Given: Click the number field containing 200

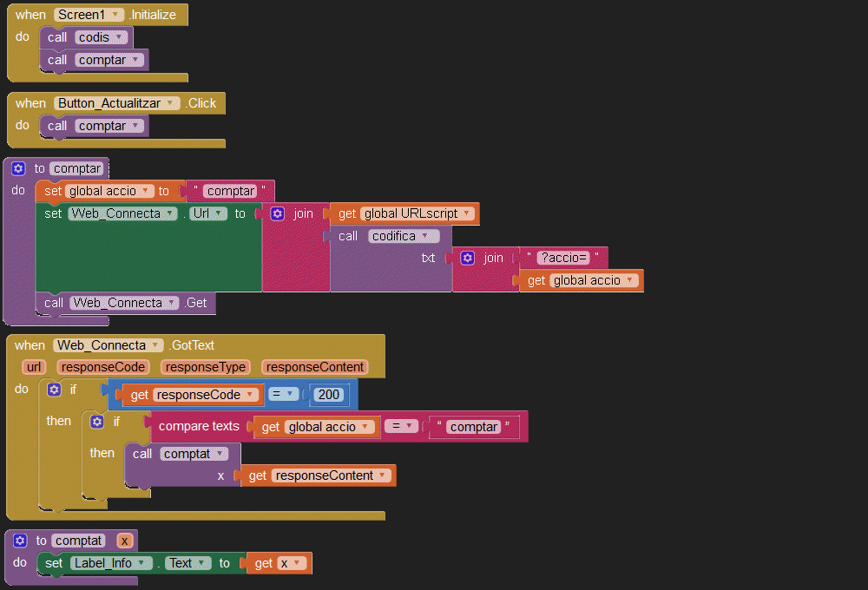Looking at the screenshot, I should [329, 395].
